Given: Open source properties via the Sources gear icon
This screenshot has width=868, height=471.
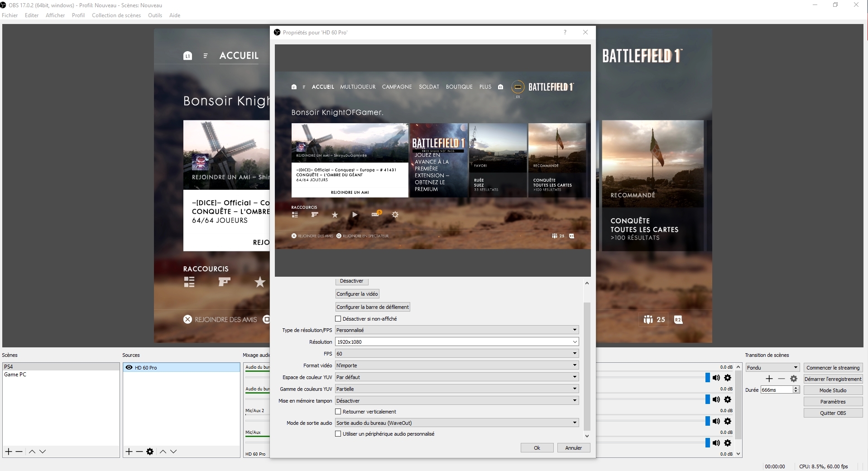Looking at the screenshot, I should pyautogui.click(x=150, y=452).
